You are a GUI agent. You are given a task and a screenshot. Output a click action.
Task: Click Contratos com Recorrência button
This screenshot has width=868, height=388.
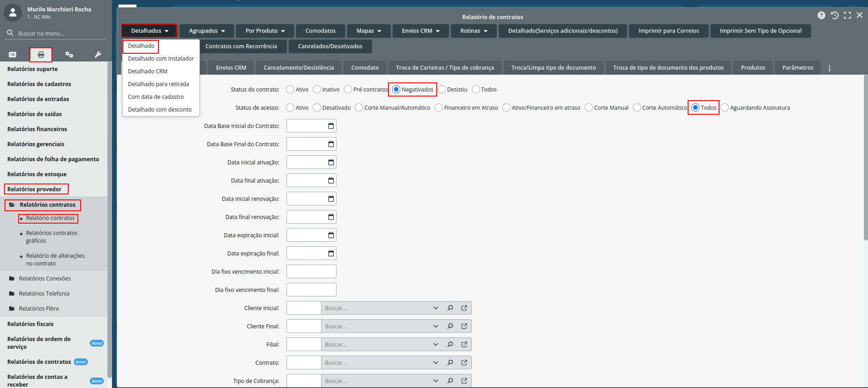[x=241, y=46]
